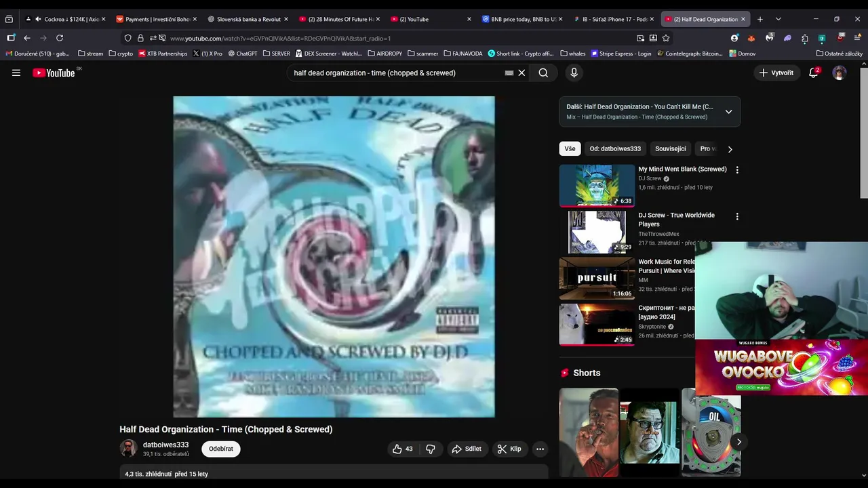The image size is (868, 488).
Task: Switch to the Cockroa $124K Axiom tab
Action: (x=65, y=19)
